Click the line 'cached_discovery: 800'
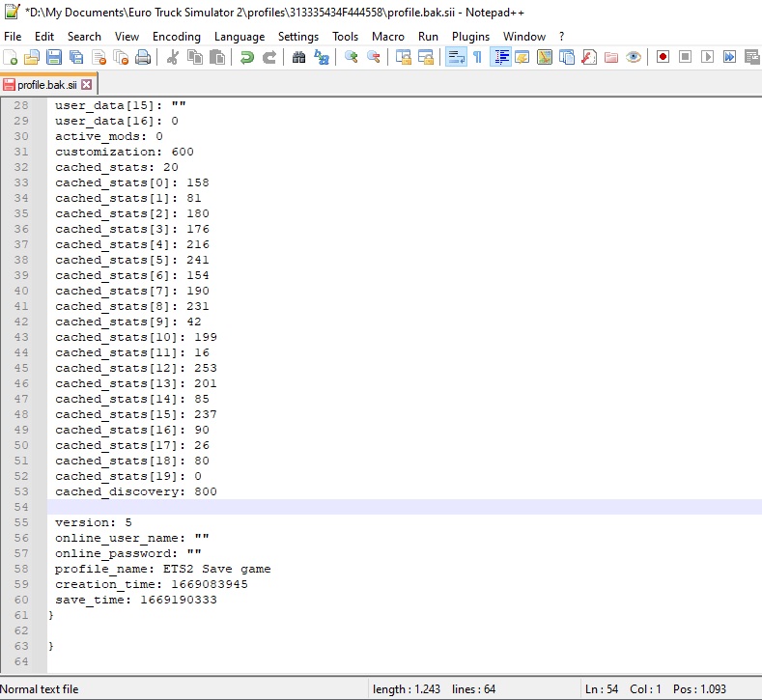 point(136,491)
